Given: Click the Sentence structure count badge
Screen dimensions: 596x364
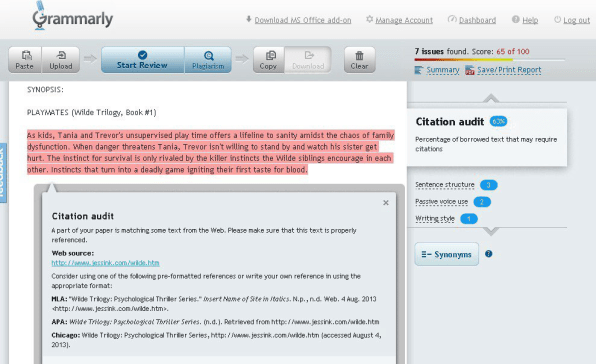Looking at the screenshot, I should click(488, 185).
